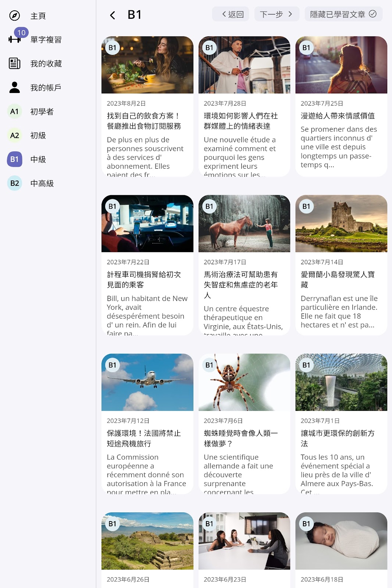Open the man with tablet article image

click(244, 65)
